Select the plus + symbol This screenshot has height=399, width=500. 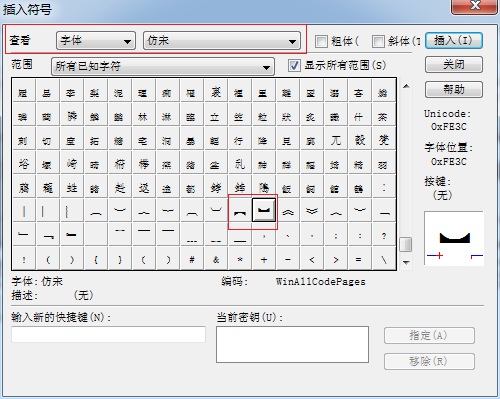264,259
